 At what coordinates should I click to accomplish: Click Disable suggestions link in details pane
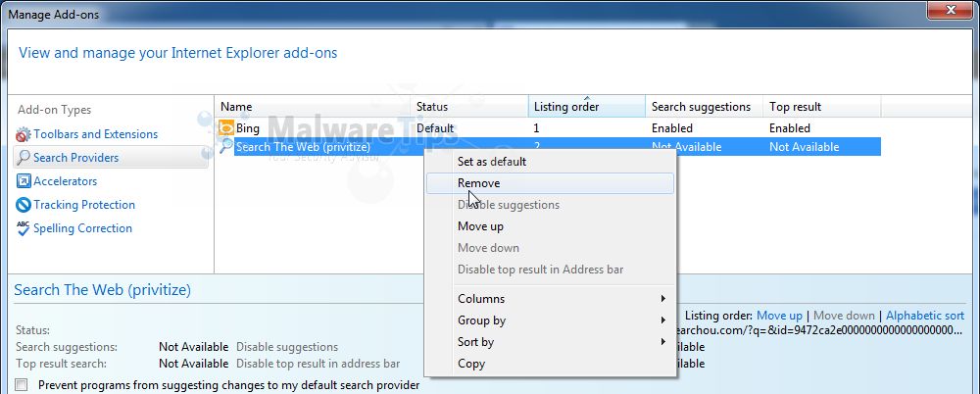287,347
